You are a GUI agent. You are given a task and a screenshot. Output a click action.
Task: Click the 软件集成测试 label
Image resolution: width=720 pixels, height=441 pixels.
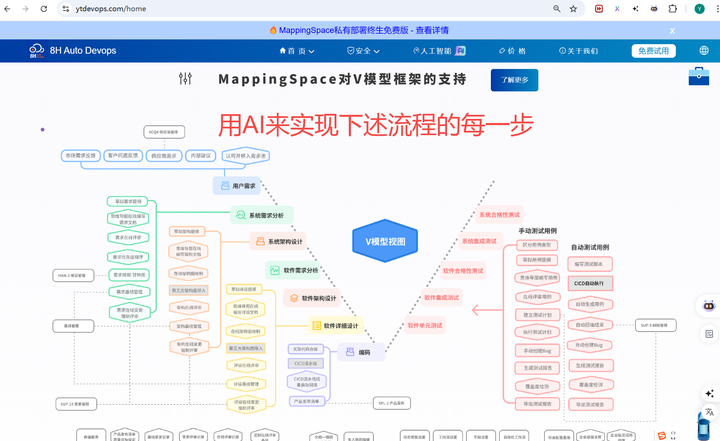[442, 298]
